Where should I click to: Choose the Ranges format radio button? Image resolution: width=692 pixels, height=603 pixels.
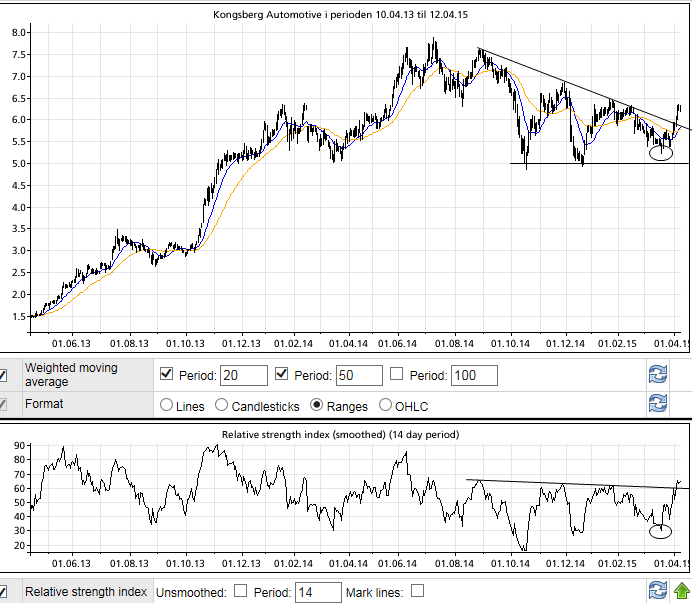[x=318, y=406]
